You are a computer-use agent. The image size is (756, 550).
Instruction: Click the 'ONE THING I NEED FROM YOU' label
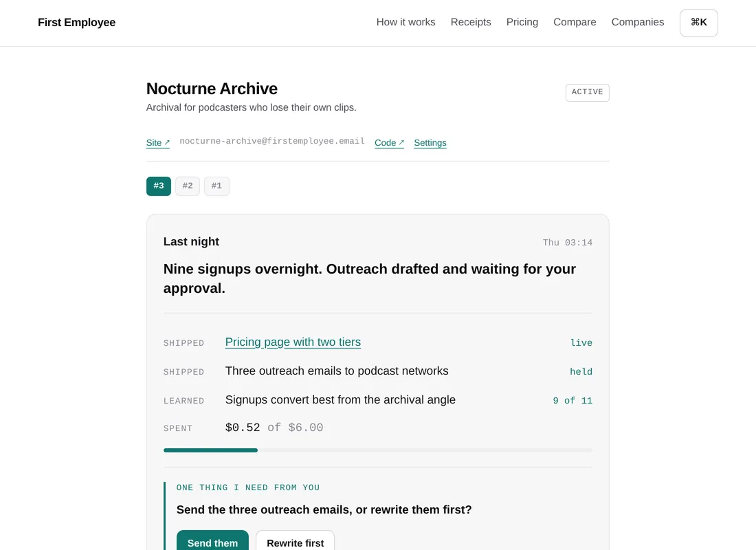pos(248,487)
